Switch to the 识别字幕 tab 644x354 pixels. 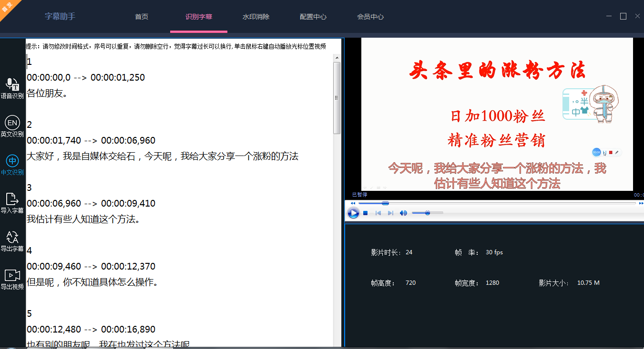pyautogui.click(x=199, y=17)
